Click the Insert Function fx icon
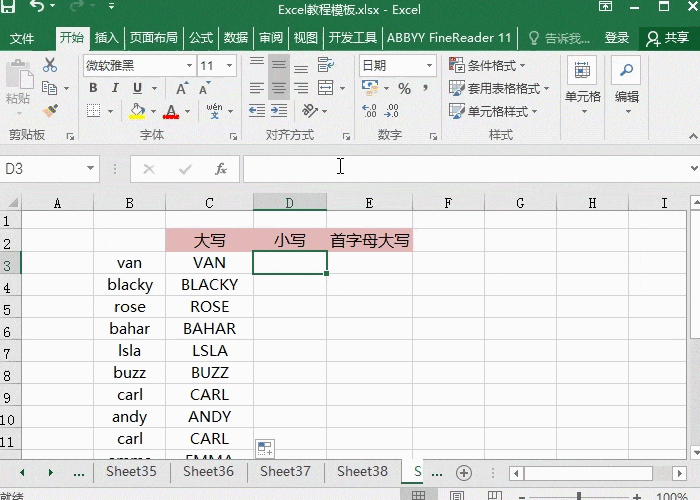 (x=220, y=169)
